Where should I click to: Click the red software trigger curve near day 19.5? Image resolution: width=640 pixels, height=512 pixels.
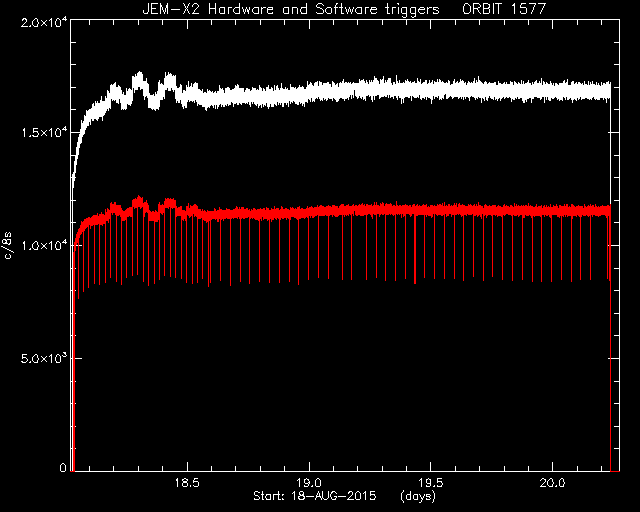[x=431, y=211]
